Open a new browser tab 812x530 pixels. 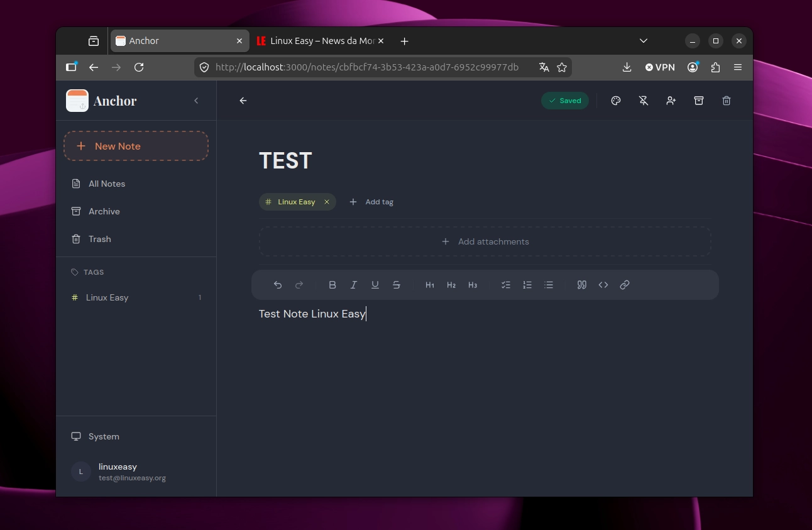click(405, 41)
